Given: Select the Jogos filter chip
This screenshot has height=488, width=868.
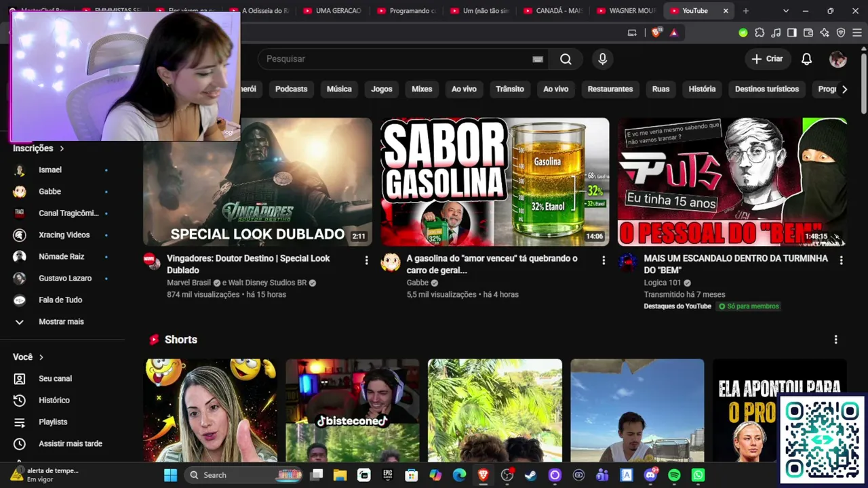Looking at the screenshot, I should click(x=382, y=89).
